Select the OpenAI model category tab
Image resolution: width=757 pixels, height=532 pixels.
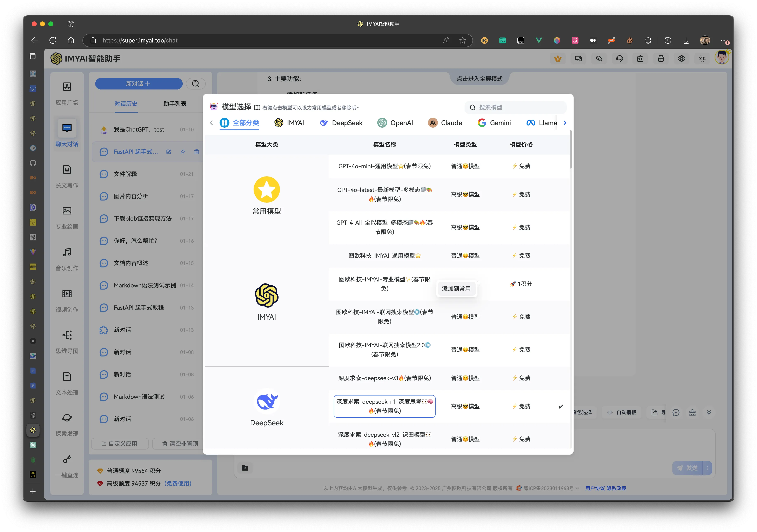(395, 123)
